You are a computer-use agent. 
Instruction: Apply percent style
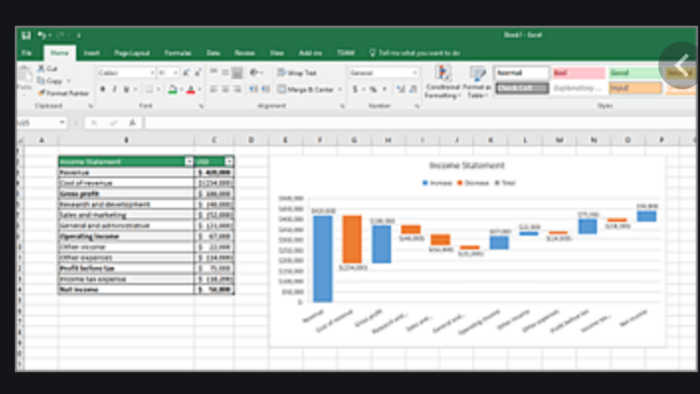click(373, 90)
